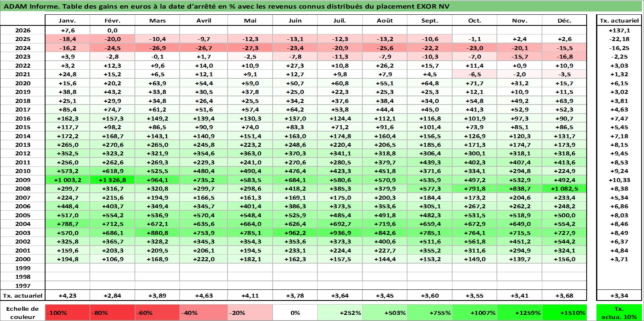Select the -20% color scale swatch

[250, 313]
